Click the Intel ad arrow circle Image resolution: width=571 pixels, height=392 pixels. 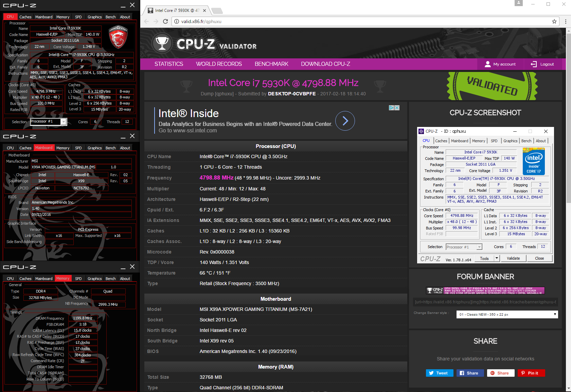click(x=345, y=121)
